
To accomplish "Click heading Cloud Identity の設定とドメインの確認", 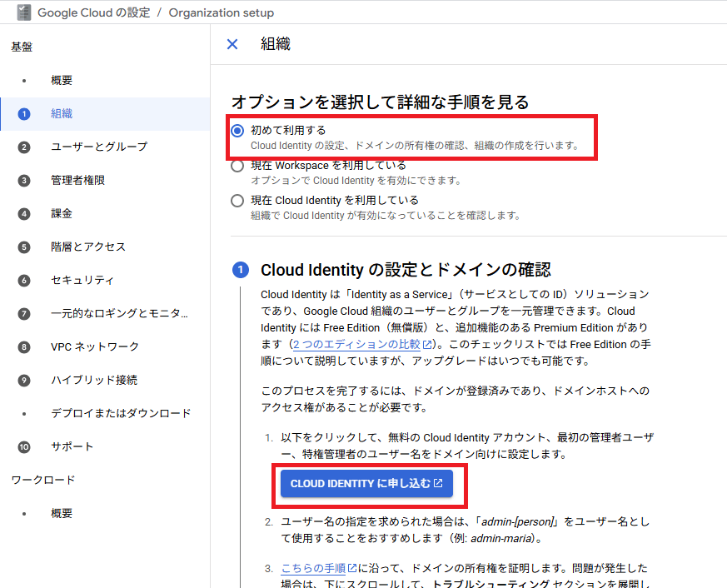I will click(406, 270).
